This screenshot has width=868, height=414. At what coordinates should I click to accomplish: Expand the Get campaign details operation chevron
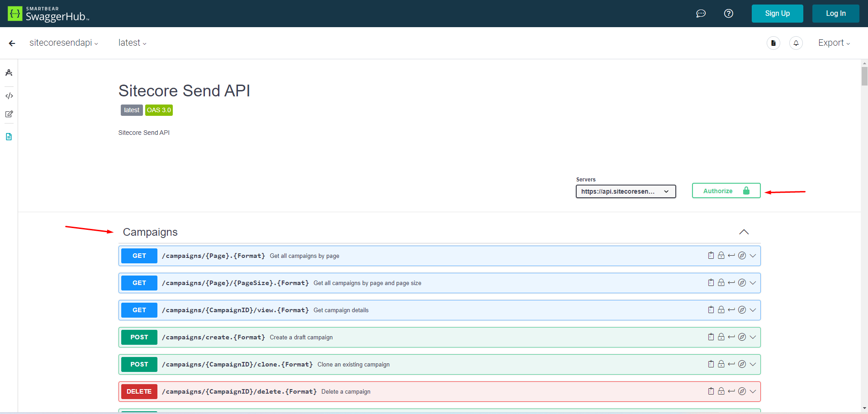coord(753,310)
